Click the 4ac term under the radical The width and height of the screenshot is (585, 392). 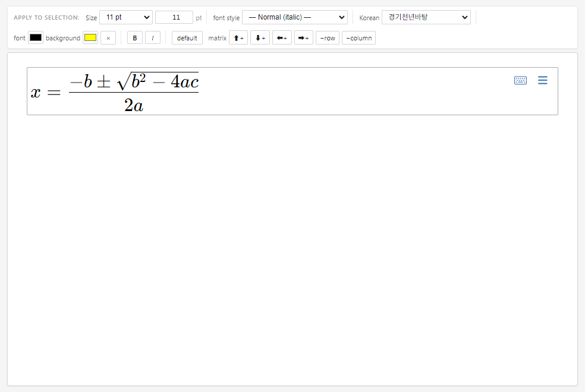(185, 81)
